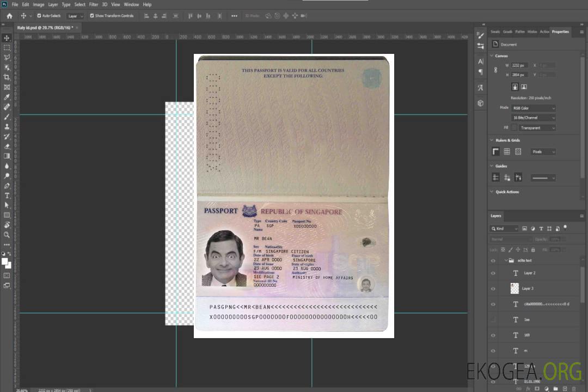The width and height of the screenshot is (588, 392).
Task: Toggle Show Transform Controls checkbox
Action: [92, 16]
